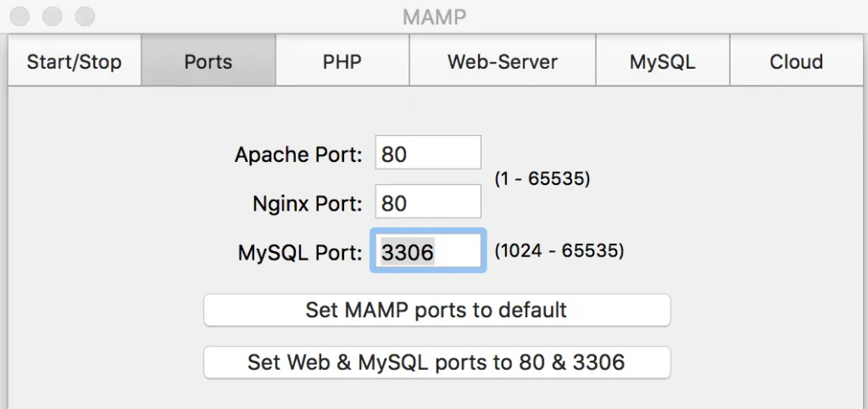The width and height of the screenshot is (868, 409).
Task: Click the MySQL Port label
Action: point(300,253)
